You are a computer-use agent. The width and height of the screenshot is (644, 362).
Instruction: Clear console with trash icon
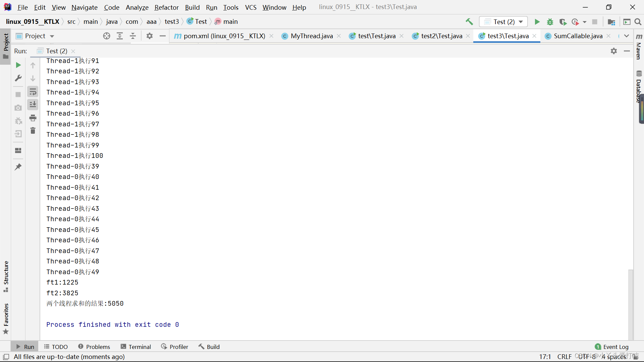(33, 131)
